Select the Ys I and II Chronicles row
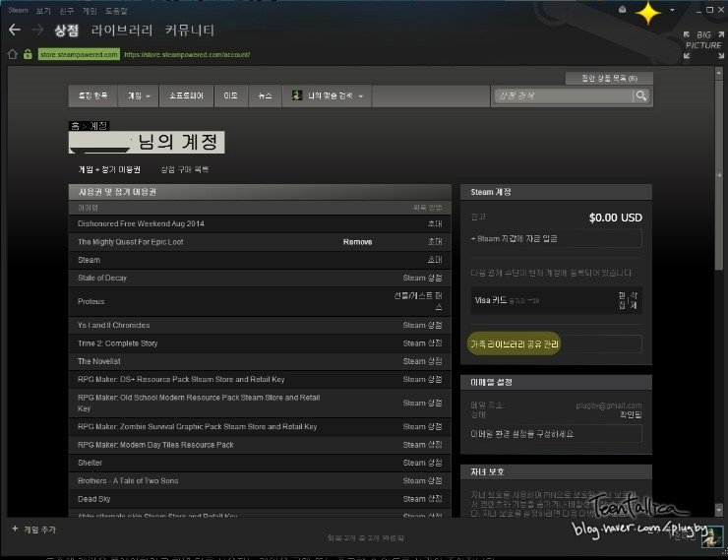 260,325
